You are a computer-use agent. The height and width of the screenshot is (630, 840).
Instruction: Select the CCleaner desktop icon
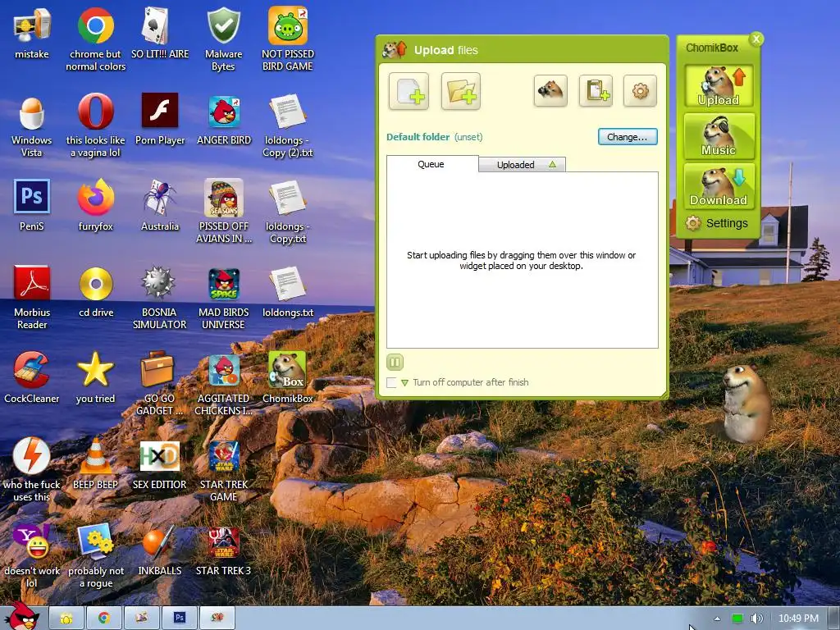tap(32, 377)
